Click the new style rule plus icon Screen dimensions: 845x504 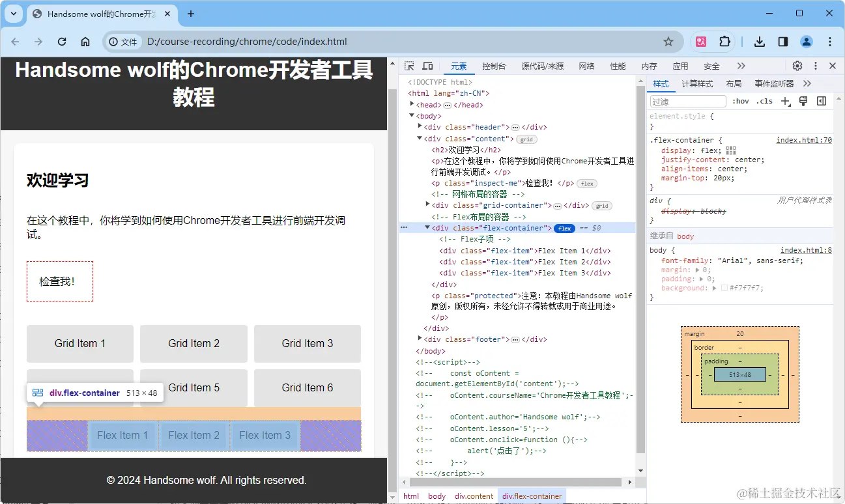pos(786,101)
